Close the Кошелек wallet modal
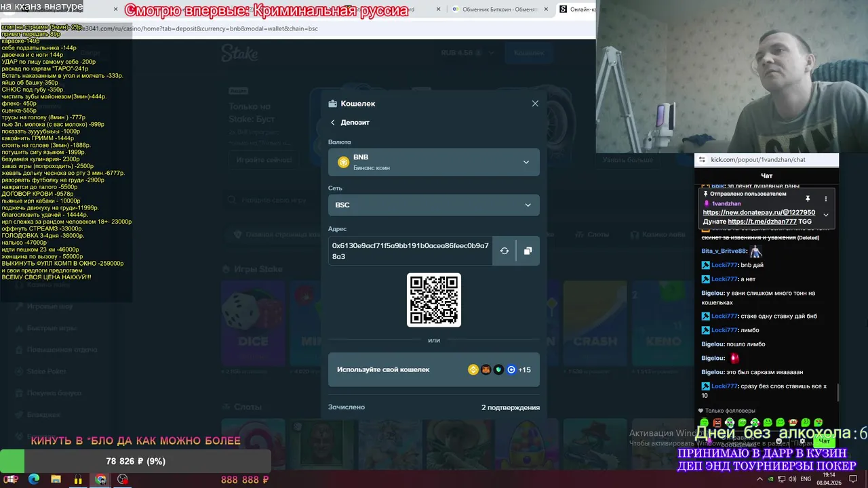The image size is (868, 488). tap(535, 104)
